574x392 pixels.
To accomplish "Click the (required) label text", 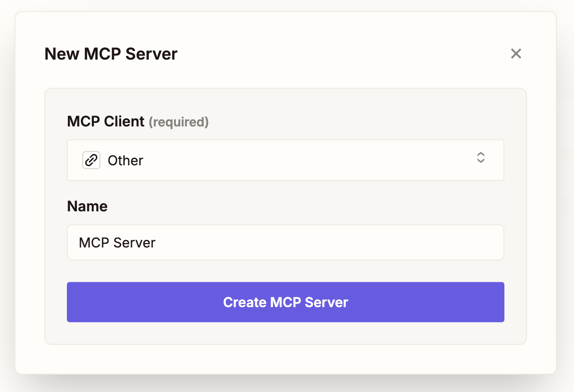I will coord(179,122).
